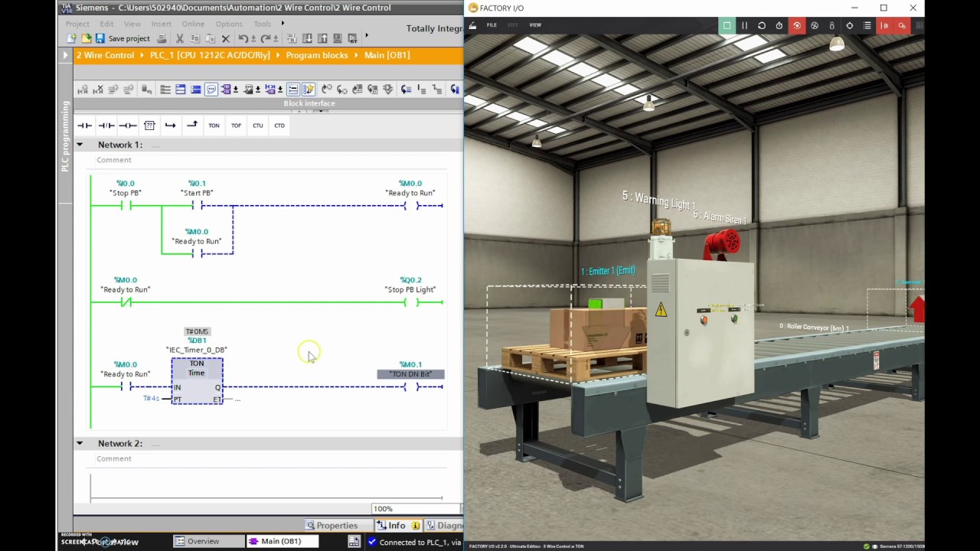Reset the Factory I/O scene

click(x=762, y=25)
